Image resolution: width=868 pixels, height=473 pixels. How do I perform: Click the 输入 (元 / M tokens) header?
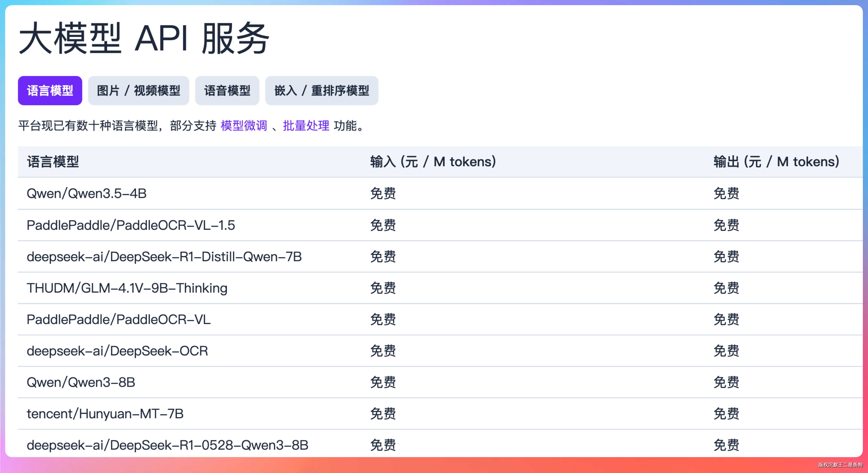[433, 162]
